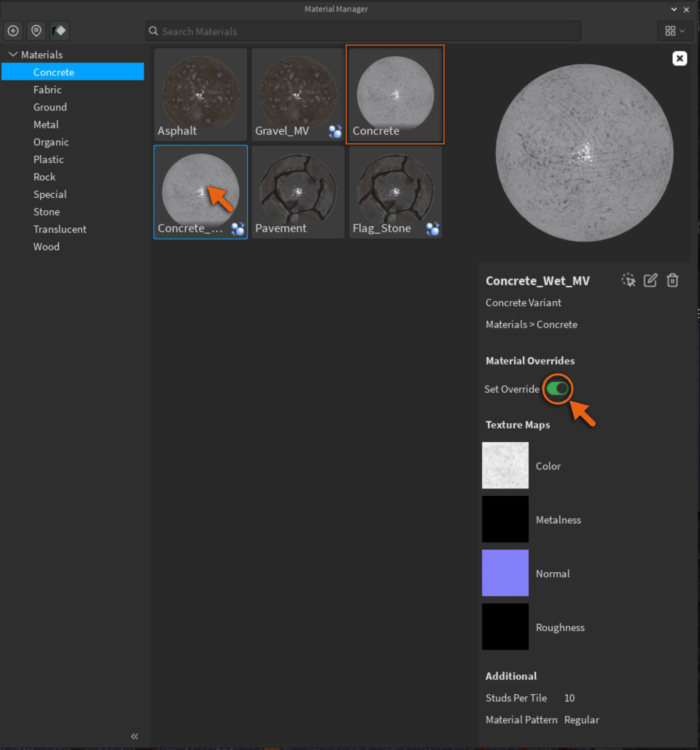Click the material picker cursor icon
Screen dimensions: 700x750
click(x=628, y=280)
